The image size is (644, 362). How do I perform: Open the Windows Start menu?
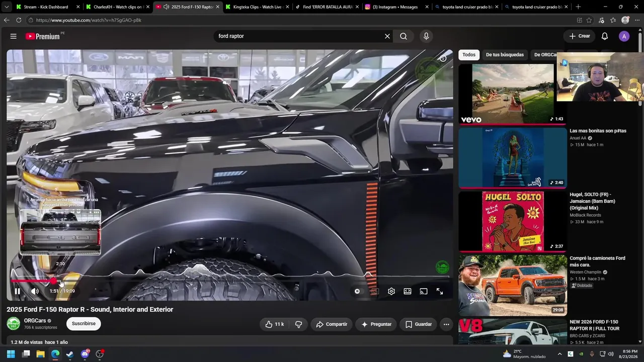point(11,354)
